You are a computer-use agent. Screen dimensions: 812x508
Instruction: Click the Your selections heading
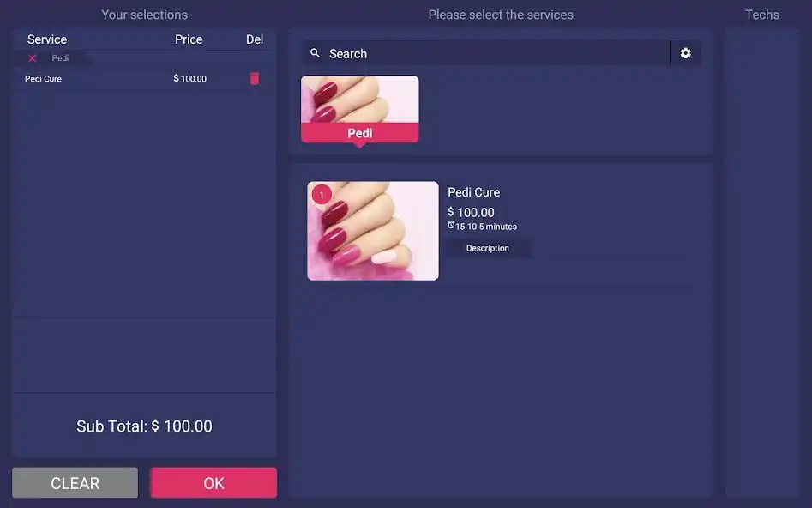(x=145, y=15)
